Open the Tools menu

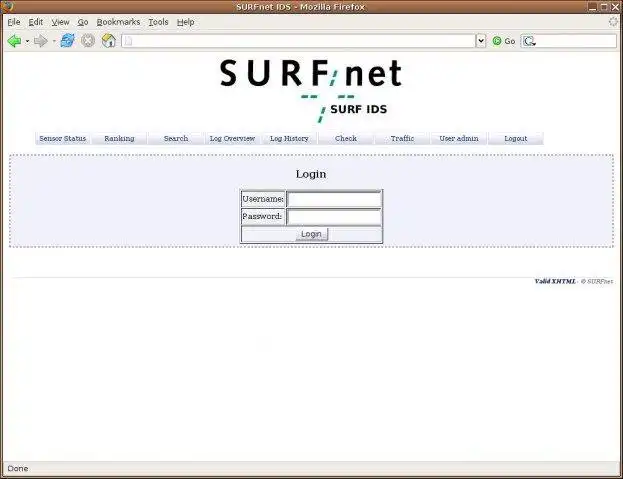click(159, 22)
